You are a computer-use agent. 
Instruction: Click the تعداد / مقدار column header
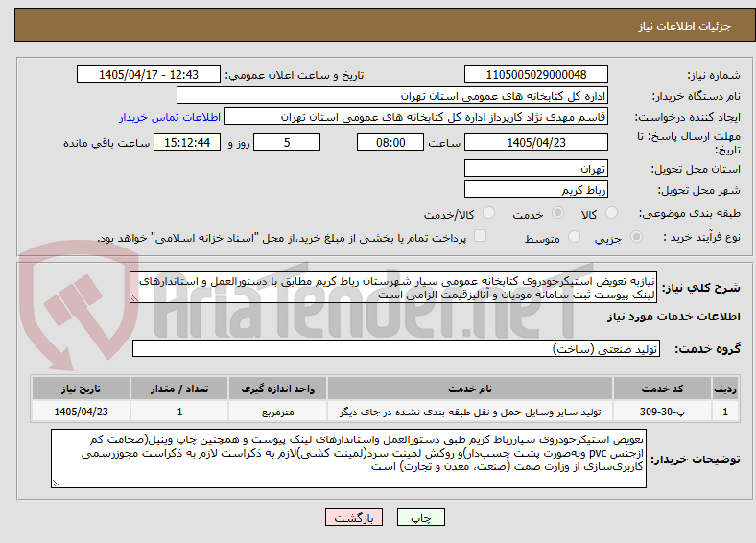coord(179,389)
